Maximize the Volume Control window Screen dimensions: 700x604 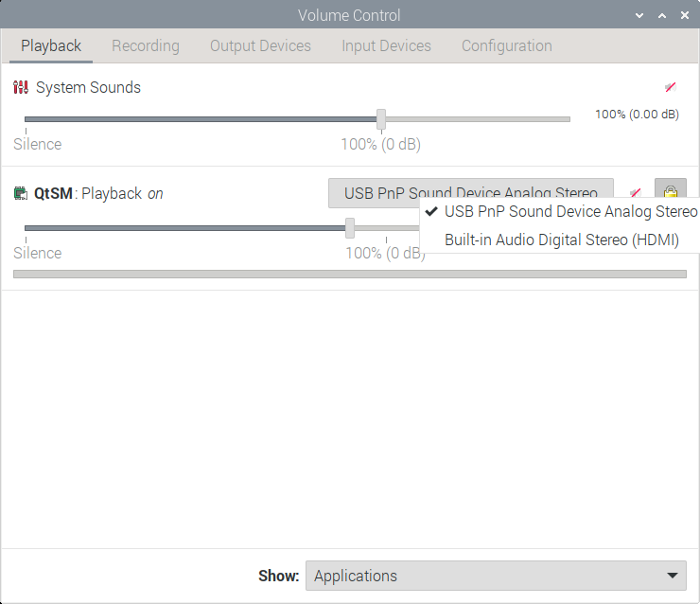click(662, 16)
